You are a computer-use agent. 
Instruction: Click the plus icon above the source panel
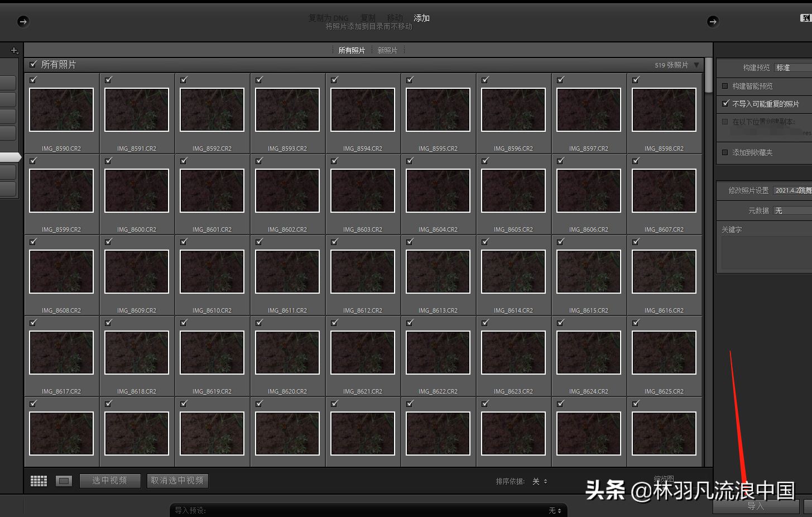[15, 50]
